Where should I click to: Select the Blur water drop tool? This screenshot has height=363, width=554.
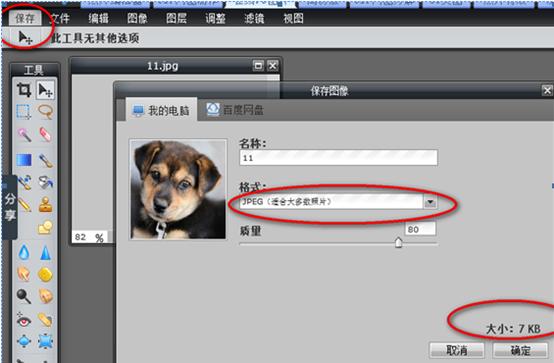pyautogui.click(x=24, y=252)
